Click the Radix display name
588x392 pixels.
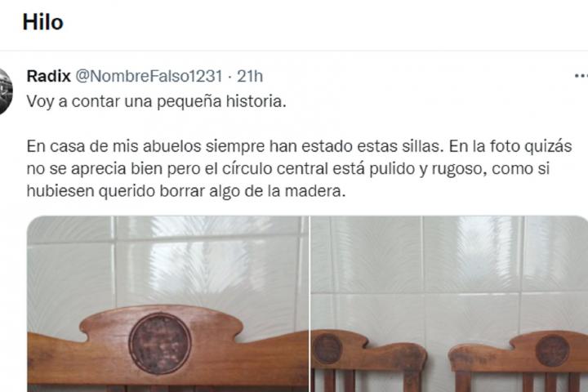pos(48,76)
